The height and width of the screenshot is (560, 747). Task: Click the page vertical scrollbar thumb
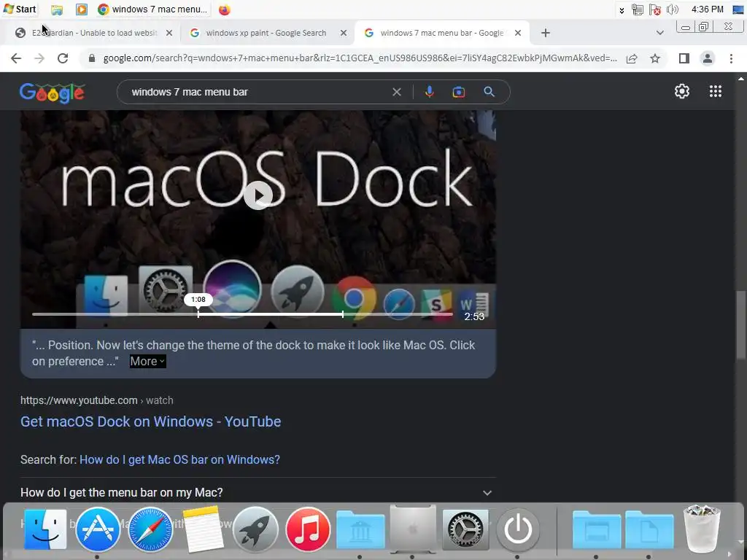tap(740, 324)
